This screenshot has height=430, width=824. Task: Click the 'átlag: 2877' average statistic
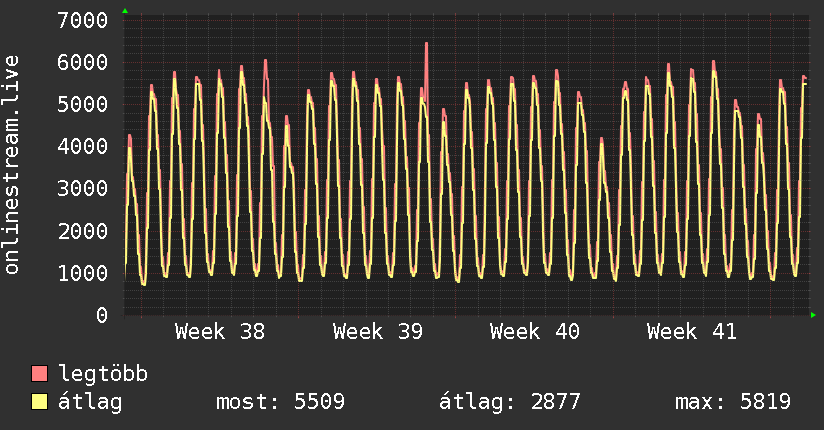click(510, 402)
